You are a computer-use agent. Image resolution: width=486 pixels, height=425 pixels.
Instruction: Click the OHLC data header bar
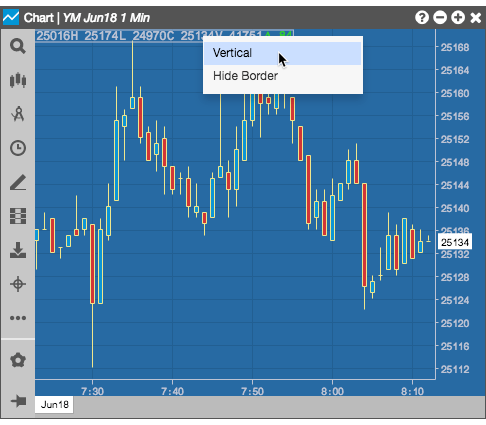(x=164, y=36)
